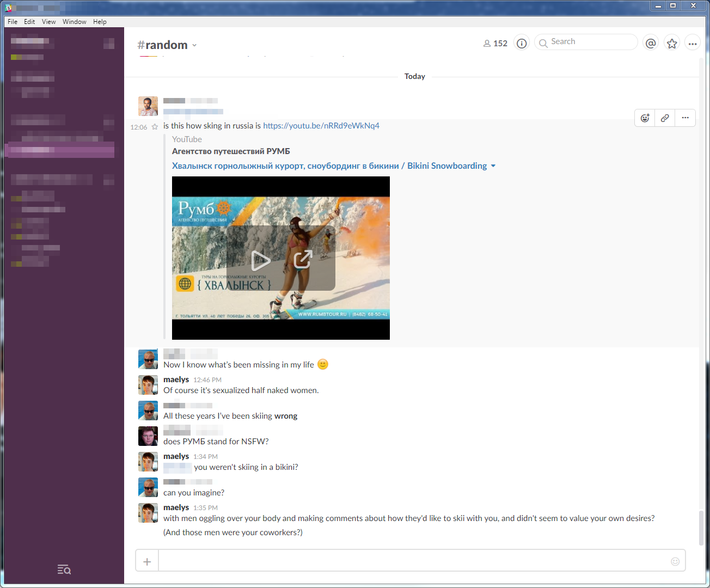This screenshot has width=710, height=588.
Task: Click 'Агентство путешествий РУМБ' author text
Action: point(231,151)
